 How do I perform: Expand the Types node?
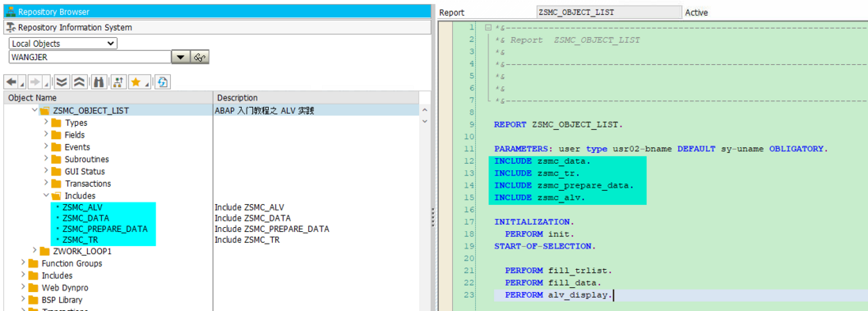[x=47, y=123]
